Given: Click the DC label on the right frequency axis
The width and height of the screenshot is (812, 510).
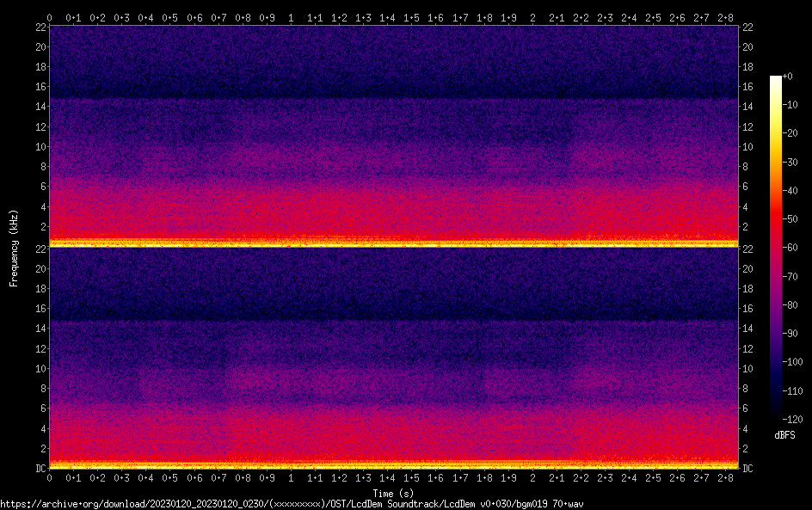Looking at the screenshot, I should tap(747, 468).
